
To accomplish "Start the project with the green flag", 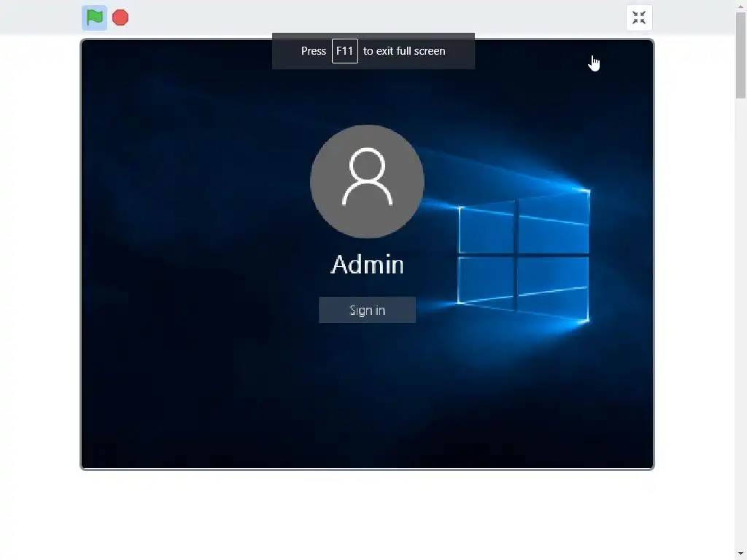I will tap(94, 17).
